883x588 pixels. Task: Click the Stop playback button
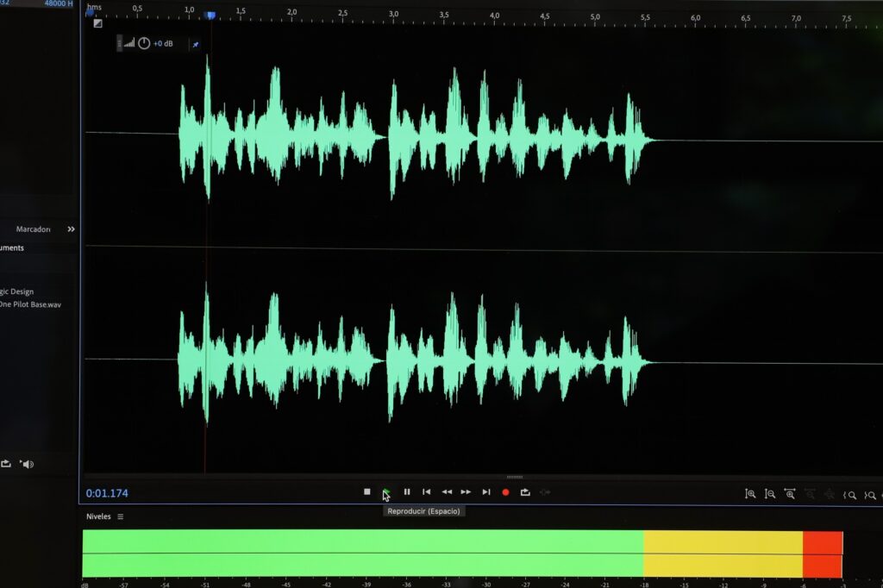(x=367, y=492)
